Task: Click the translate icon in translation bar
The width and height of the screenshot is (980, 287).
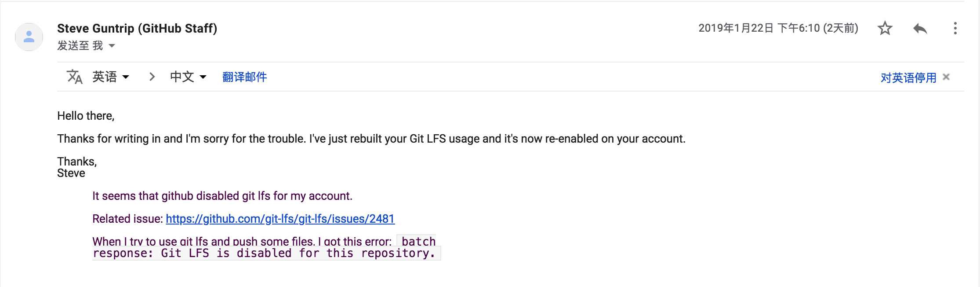Action: pyautogui.click(x=74, y=77)
